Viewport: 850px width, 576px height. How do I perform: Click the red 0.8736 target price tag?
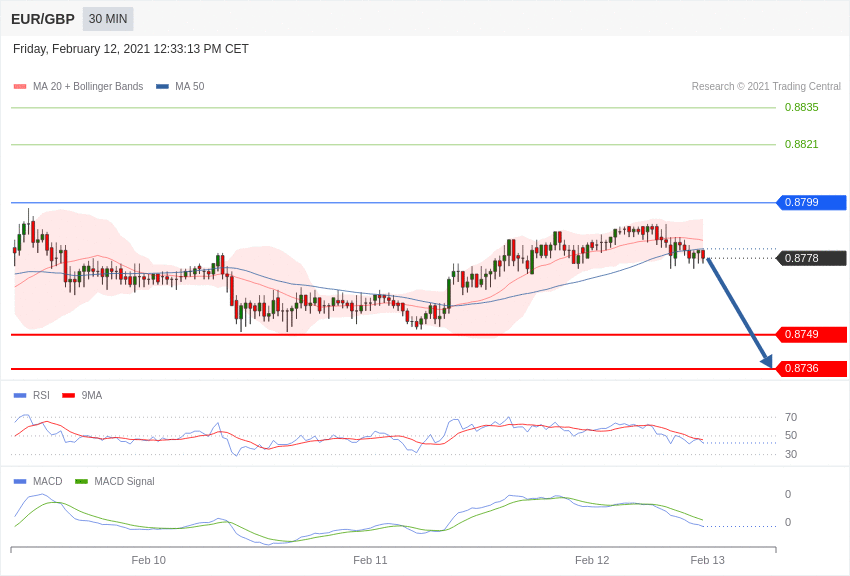click(x=811, y=369)
